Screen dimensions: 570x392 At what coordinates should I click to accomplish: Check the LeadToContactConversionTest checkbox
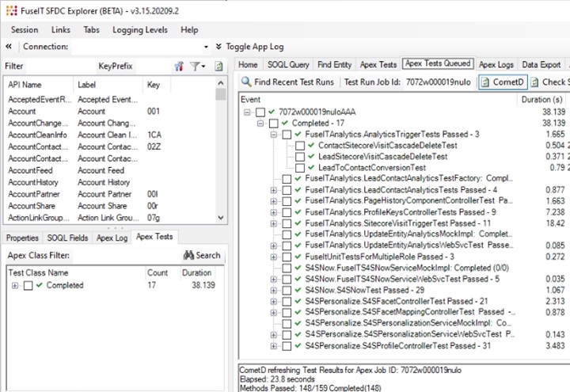coord(300,168)
